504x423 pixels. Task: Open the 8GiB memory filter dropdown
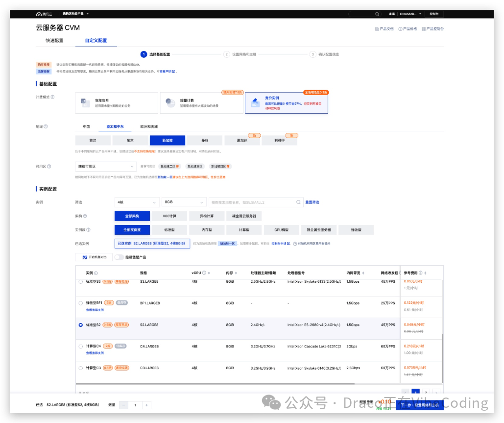point(184,202)
